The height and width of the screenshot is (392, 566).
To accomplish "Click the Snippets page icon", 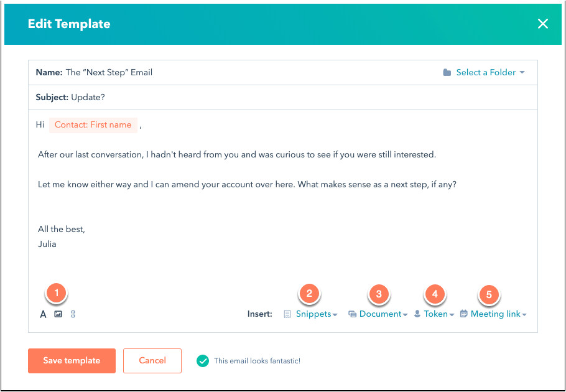I will [x=287, y=314].
